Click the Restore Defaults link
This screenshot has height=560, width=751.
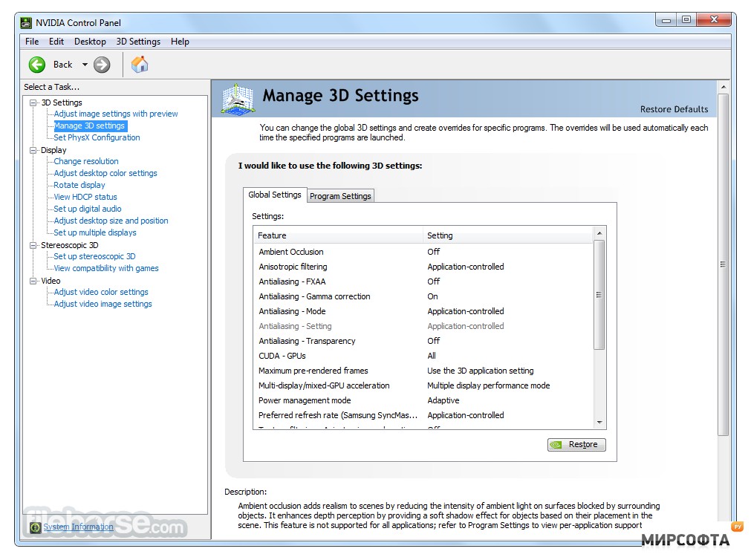(x=674, y=109)
